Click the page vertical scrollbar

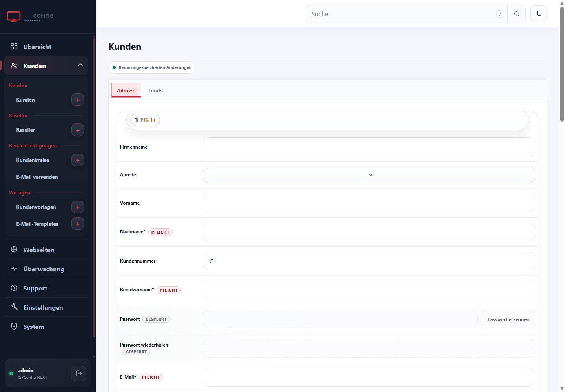coord(562,65)
